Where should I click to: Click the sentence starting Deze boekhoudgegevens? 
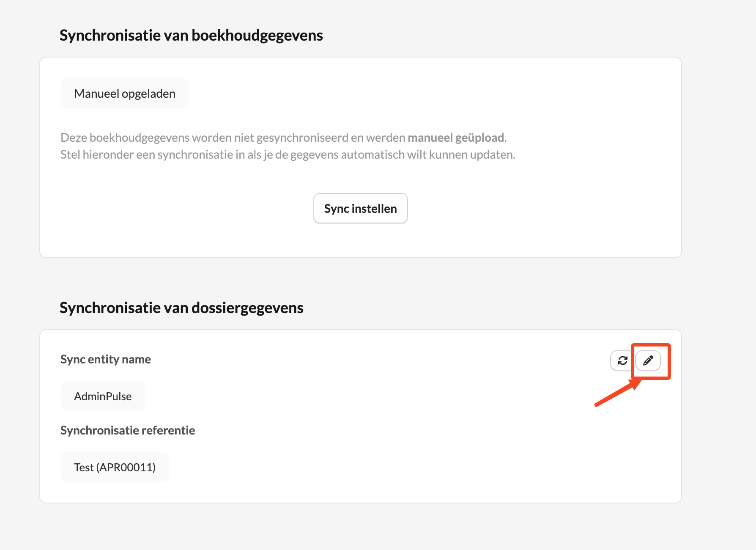(284, 137)
